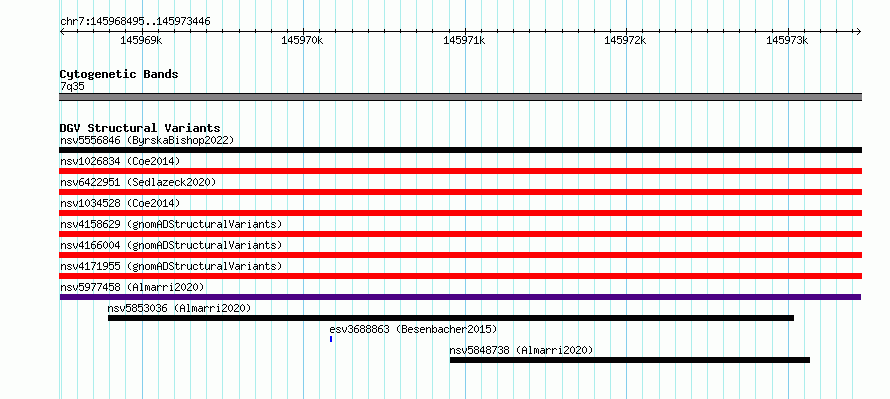This screenshot has width=890, height=399.
Task: Open nsv5977458 (Almarri2020) label
Action: (132, 287)
